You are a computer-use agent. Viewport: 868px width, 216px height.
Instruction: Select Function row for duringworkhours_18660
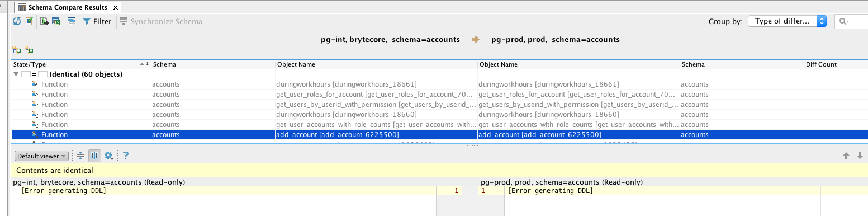click(439, 115)
